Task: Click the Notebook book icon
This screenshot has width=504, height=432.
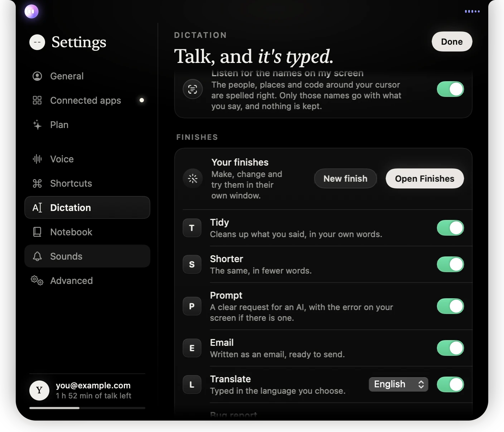Action: coord(37,232)
